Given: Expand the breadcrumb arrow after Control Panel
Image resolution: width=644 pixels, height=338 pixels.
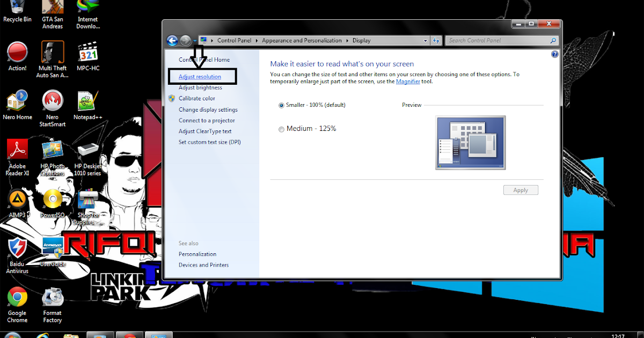Looking at the screenshot, I should pos(257,40).
